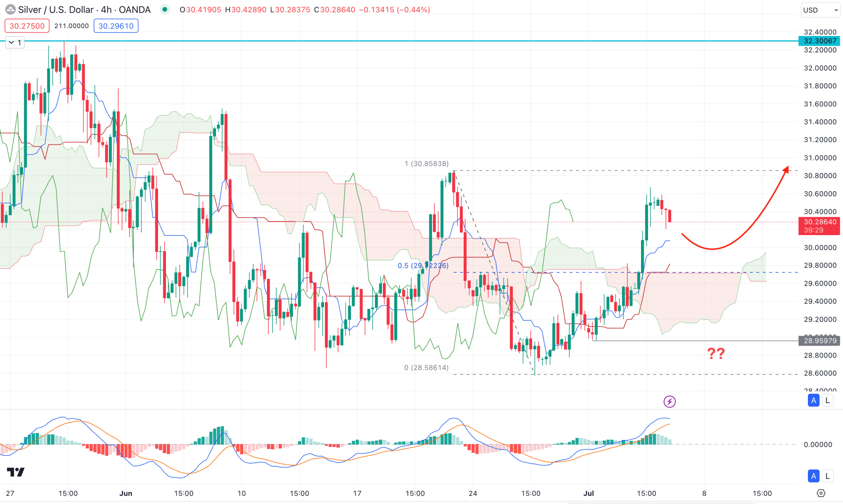Open the USD currency dropdown

point(820,10)
